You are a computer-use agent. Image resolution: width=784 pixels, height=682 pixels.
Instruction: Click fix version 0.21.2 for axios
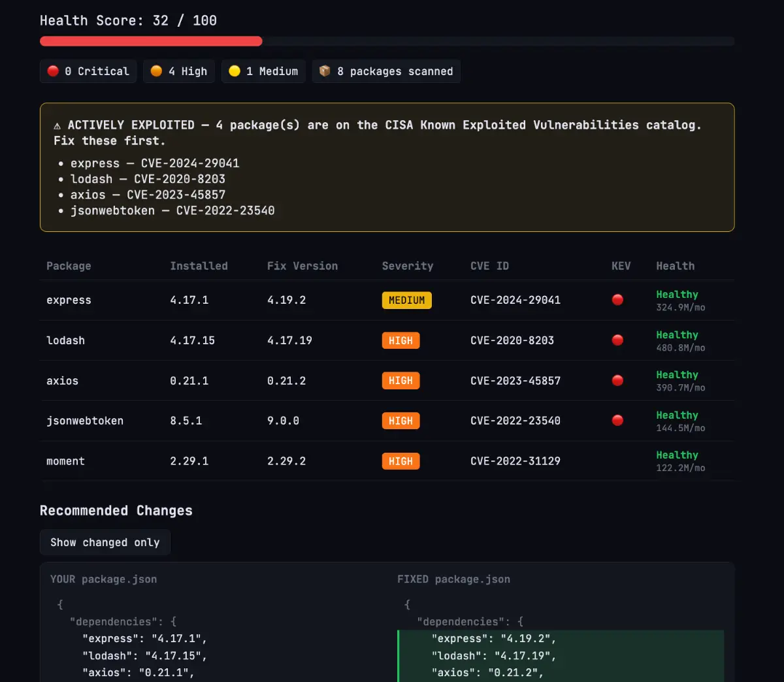tap(286, 381)
